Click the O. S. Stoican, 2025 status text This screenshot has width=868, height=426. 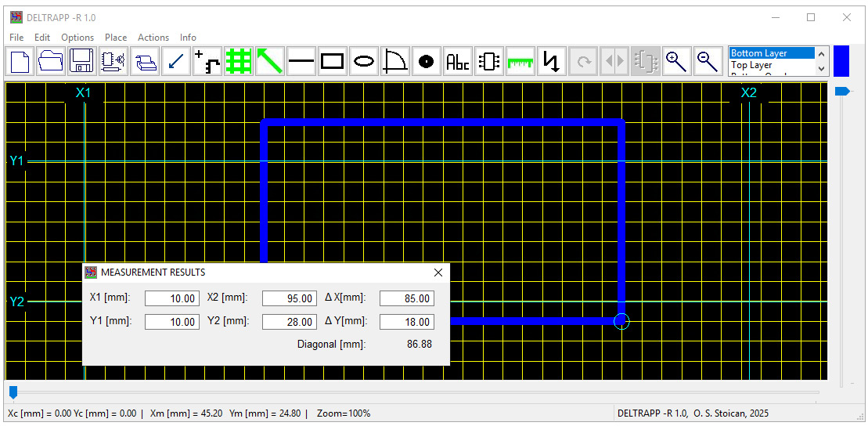(x=731, y=413)
